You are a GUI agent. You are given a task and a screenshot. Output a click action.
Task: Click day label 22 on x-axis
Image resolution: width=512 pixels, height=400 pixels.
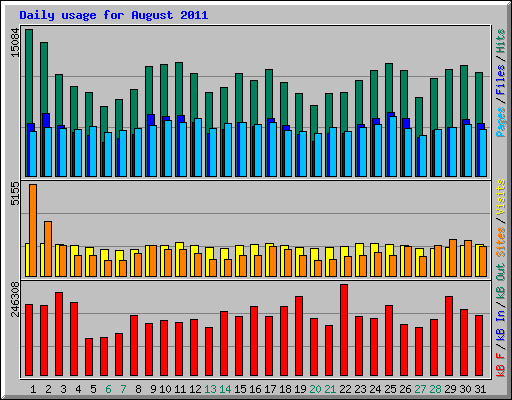point(345,389)
